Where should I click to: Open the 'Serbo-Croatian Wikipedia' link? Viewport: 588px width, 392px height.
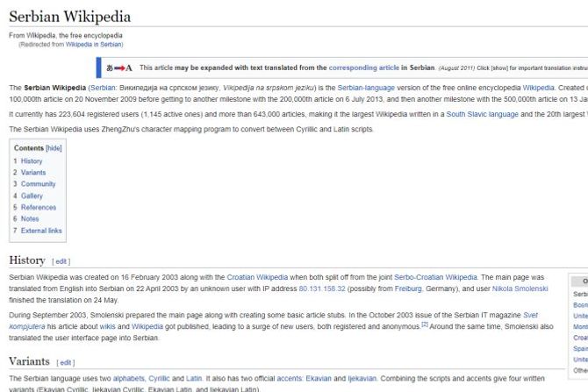pyautogui.click(x=435, y=277)
